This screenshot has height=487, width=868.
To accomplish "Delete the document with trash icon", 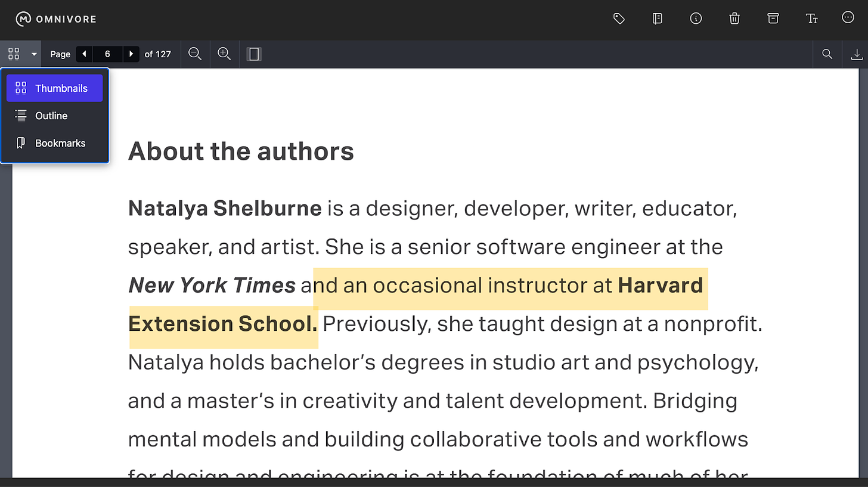I will [x=734, y=19].
